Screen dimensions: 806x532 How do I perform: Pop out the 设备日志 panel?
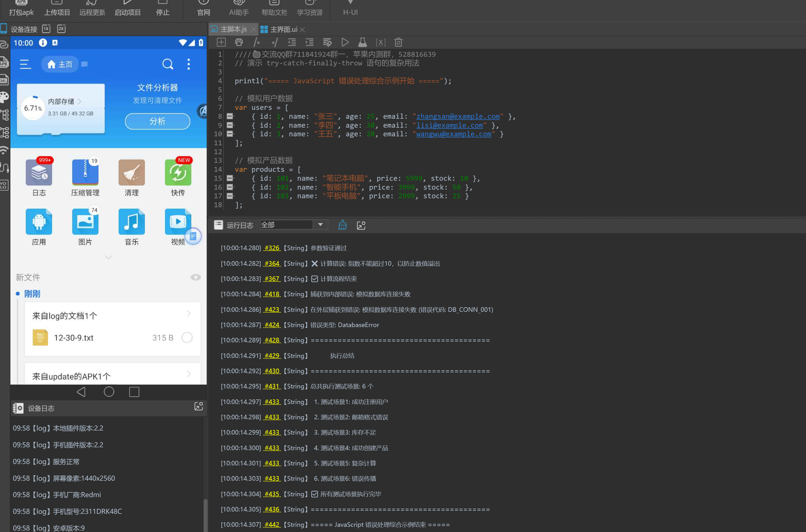coord(198,406)
